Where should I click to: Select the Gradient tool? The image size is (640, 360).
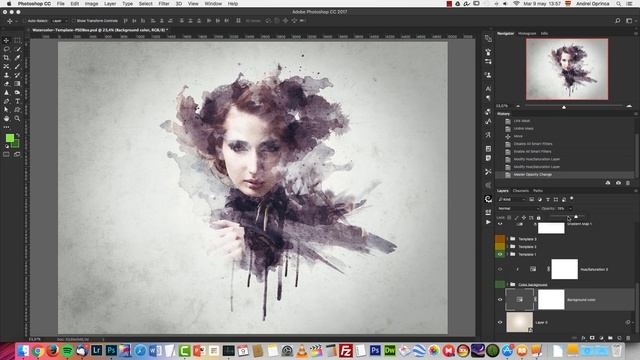(x=17, y=84)
